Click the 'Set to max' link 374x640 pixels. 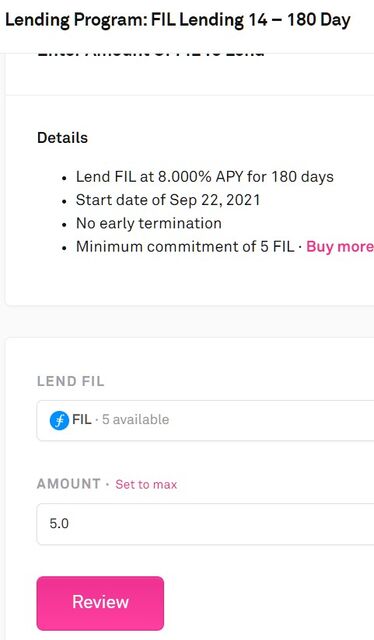click(146, 484)
